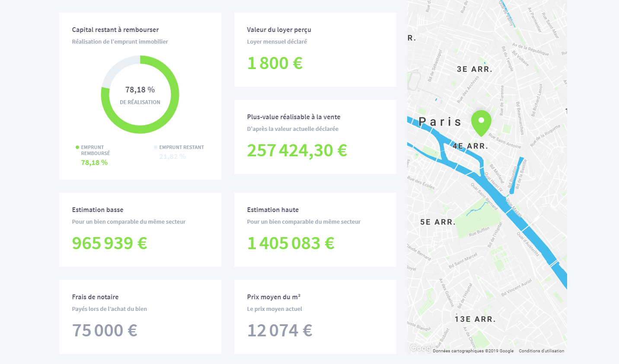The height and width of the screenshot is (364, 619).
Task: Click the map data copyright text
Action: click(473, 351)
